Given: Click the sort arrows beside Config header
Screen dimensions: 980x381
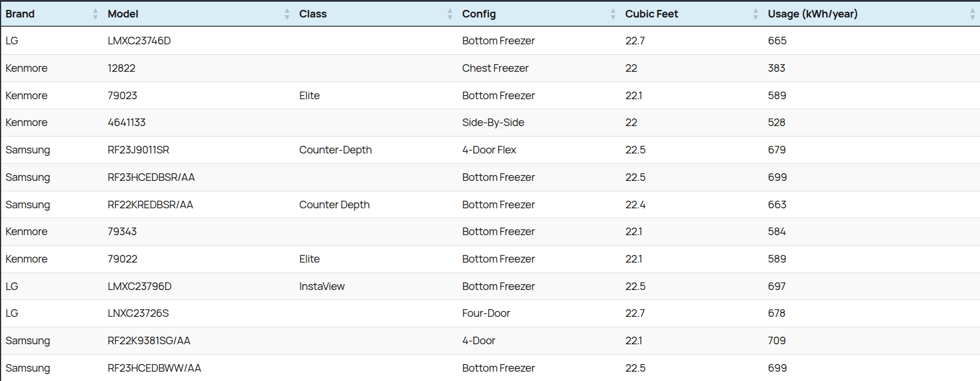Looking at the screenshot, I should pyautogui.click(x=613, y=14).
